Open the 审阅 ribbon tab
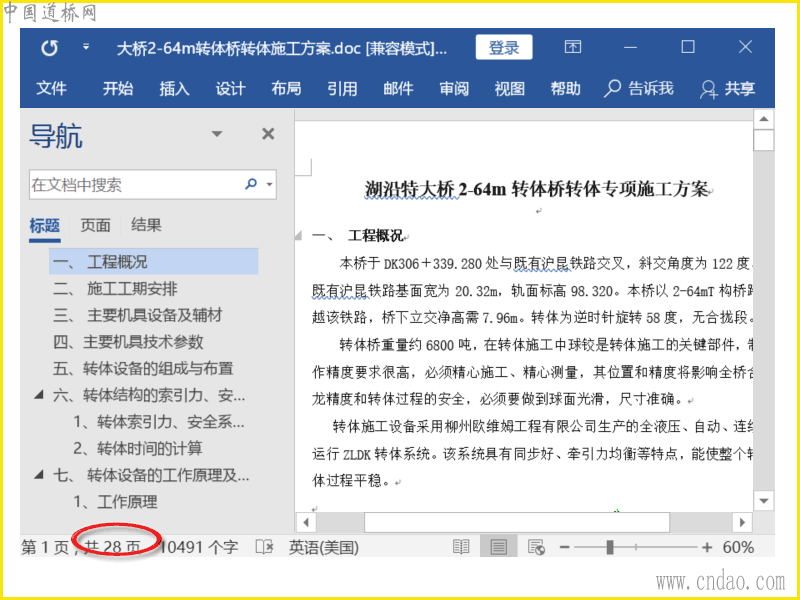Screen dimensions: 800x600 pyautogui.click(x=454, y=88)
